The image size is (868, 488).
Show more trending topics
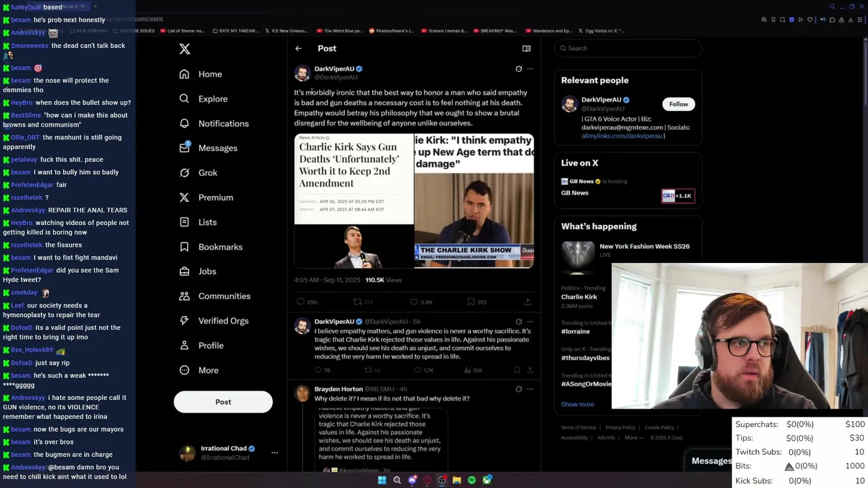coord(577,404)
